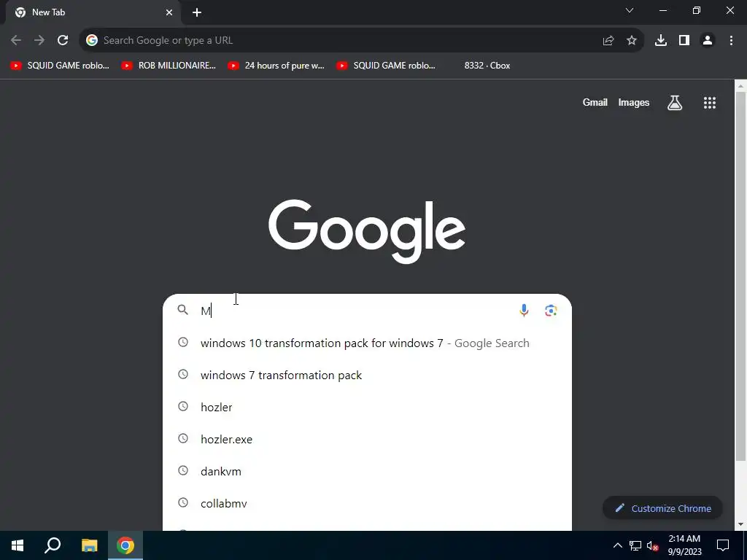
Task: Click the back navigation arrow
Action: (16, 41)
